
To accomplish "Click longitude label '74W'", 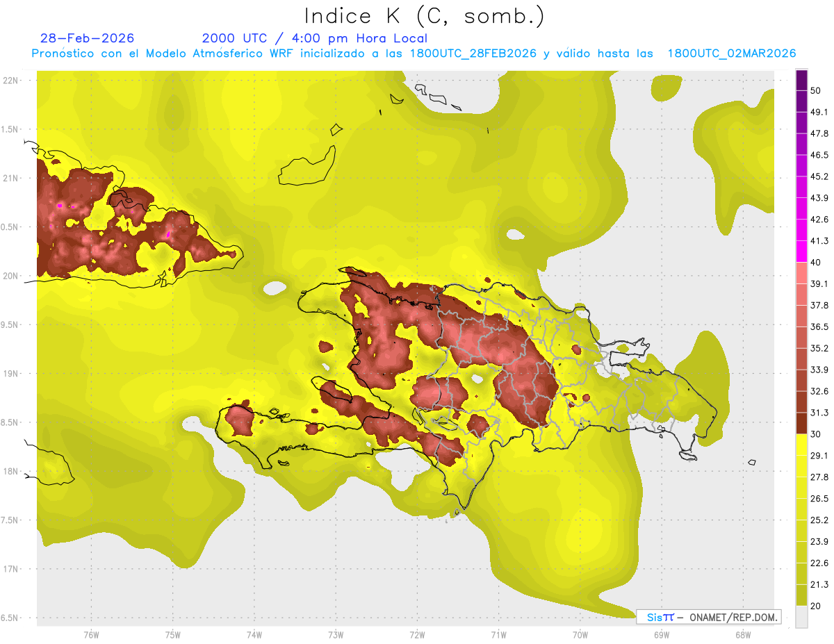I will [x=254, y=635].
